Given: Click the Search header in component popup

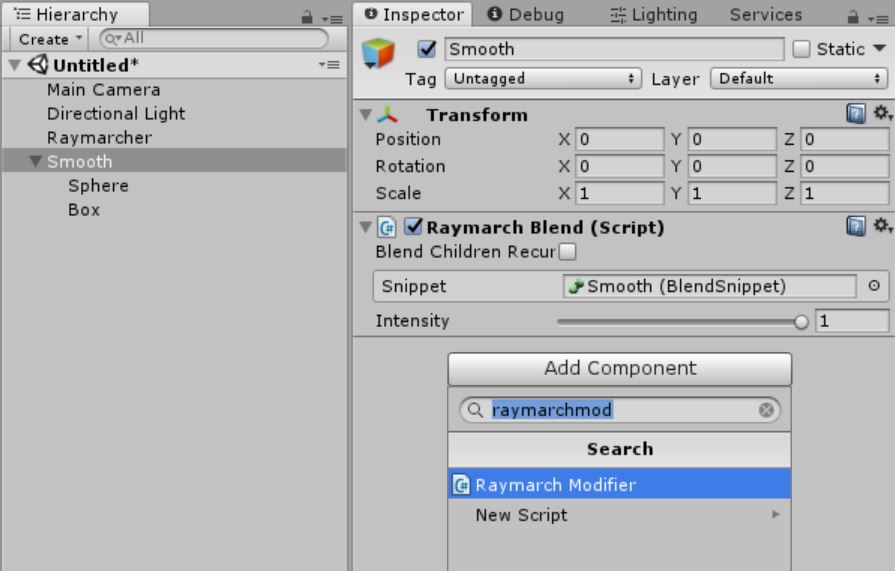Looking at the screenshot, I should click(619, 449).
